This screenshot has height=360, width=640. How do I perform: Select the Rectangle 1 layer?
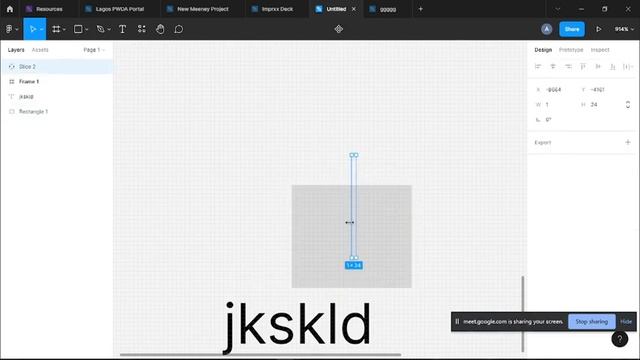pyautogui.click(x=57, y=111)
